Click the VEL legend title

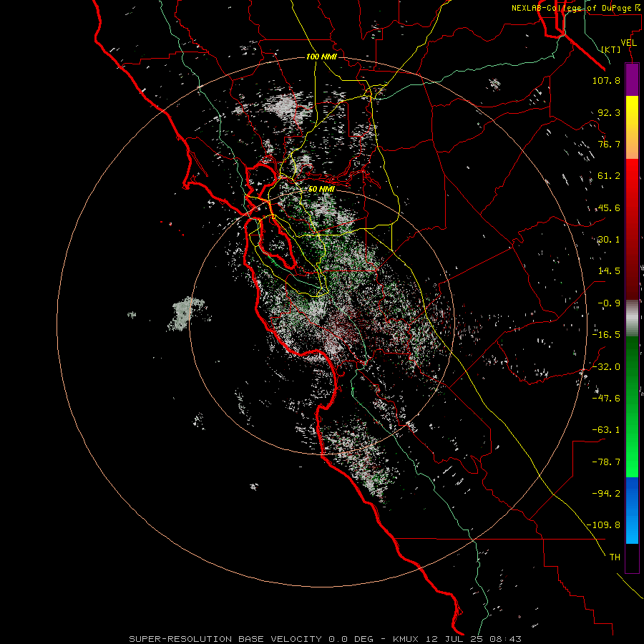click(629, 43)
